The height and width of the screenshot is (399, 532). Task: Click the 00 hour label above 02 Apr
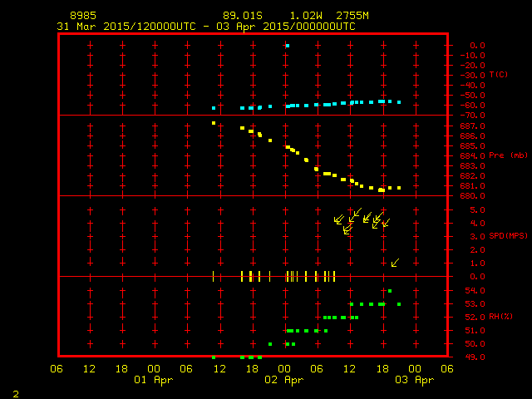coord(284,369)
